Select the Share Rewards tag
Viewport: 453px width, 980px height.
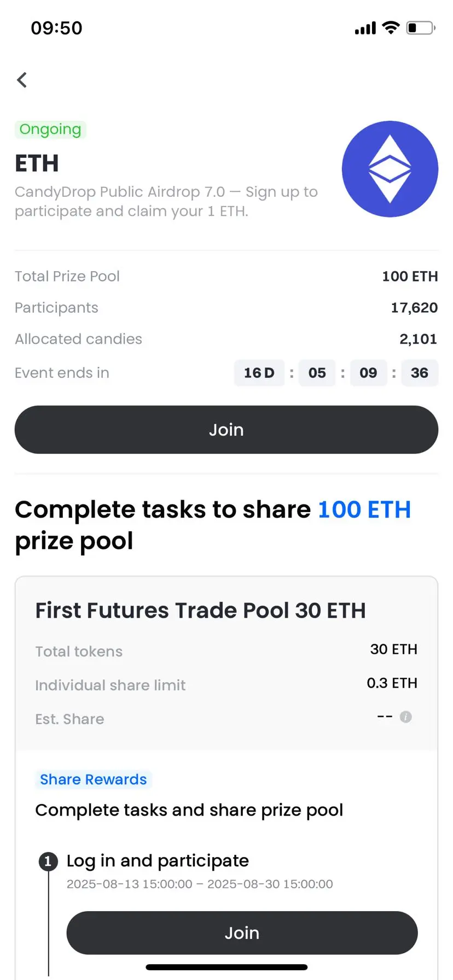[x=94, y=779]
